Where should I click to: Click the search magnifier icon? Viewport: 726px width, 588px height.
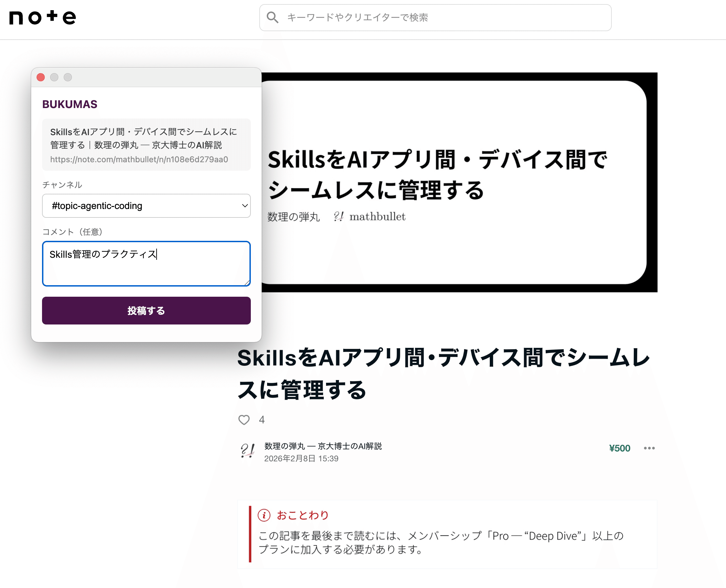[x=272, y=17]
